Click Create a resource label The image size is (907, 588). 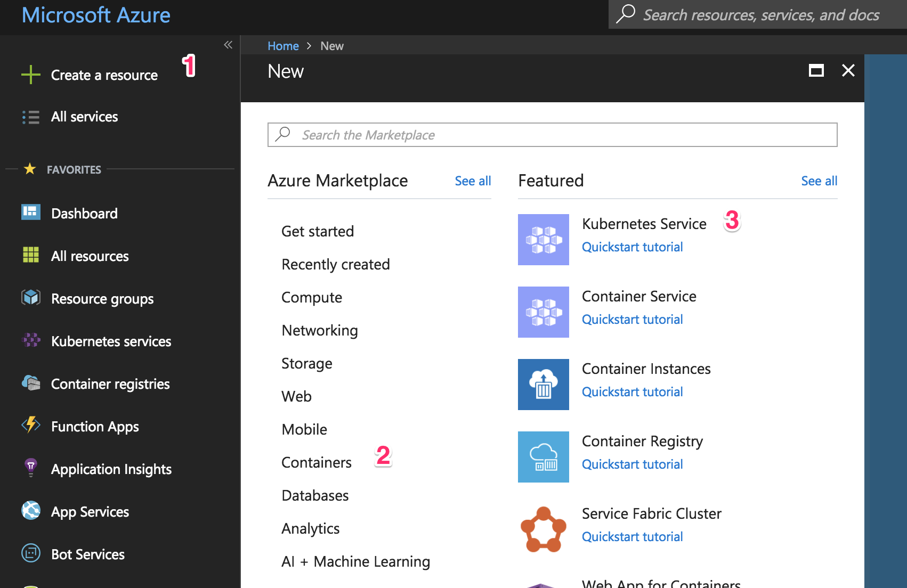pos(104,75)
